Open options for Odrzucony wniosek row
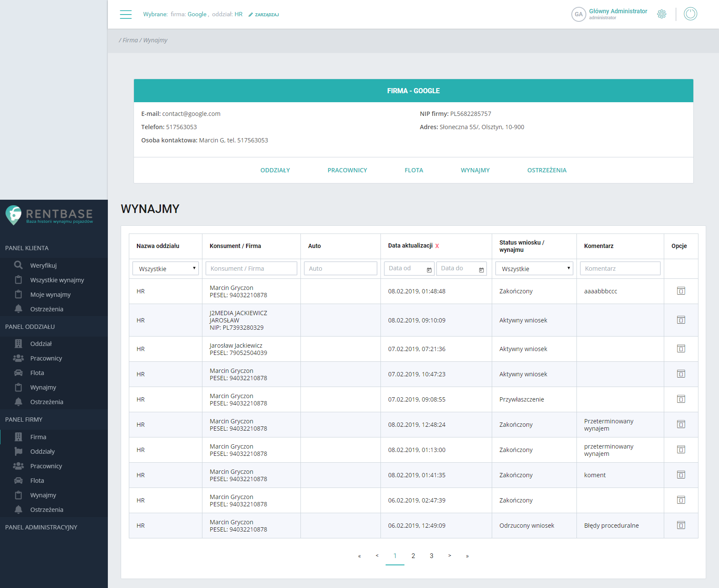Image resolution: width=719 pixels, height=588 pixels. [681, 526]
